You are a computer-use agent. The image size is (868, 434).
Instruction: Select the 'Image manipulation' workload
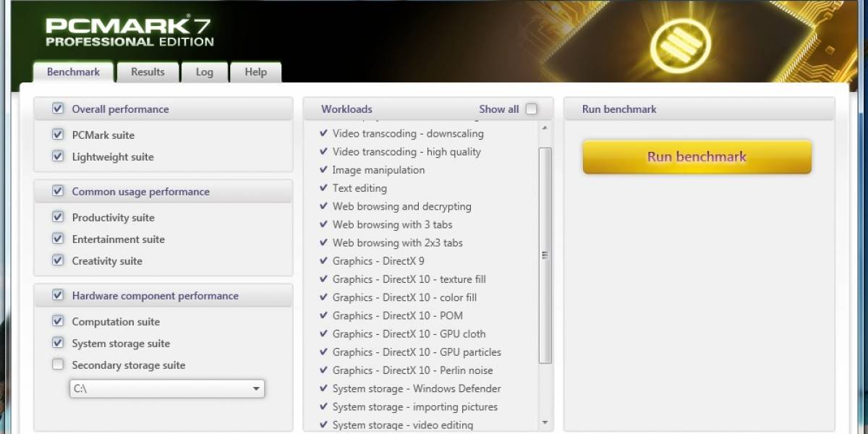[378, 170]
